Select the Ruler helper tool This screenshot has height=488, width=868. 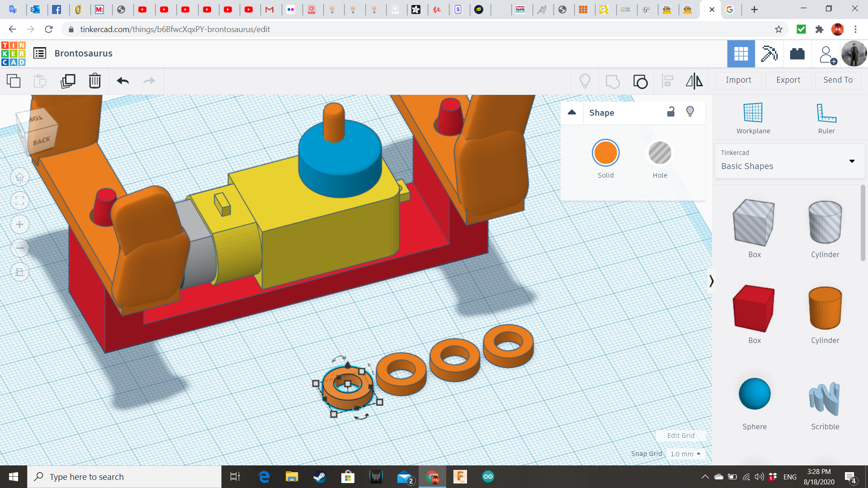[x=826, y=117]
